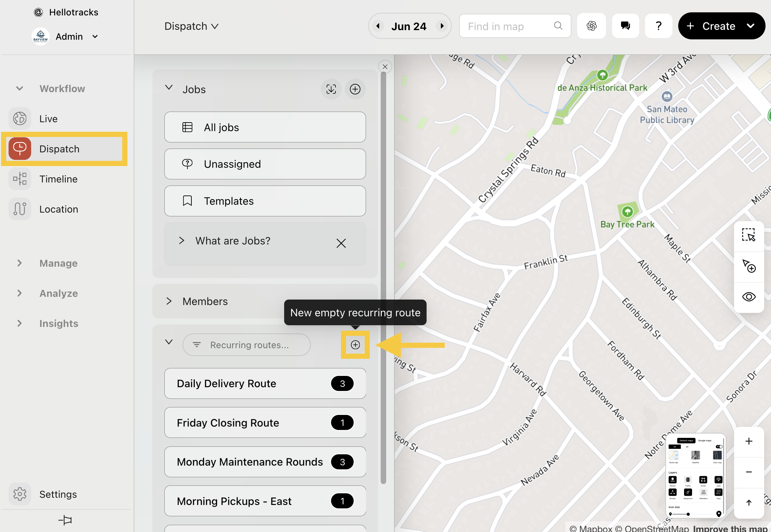This screenshot has width=771, height=532.
Task: Toggle the Routes layer
Action: point(672,492)
